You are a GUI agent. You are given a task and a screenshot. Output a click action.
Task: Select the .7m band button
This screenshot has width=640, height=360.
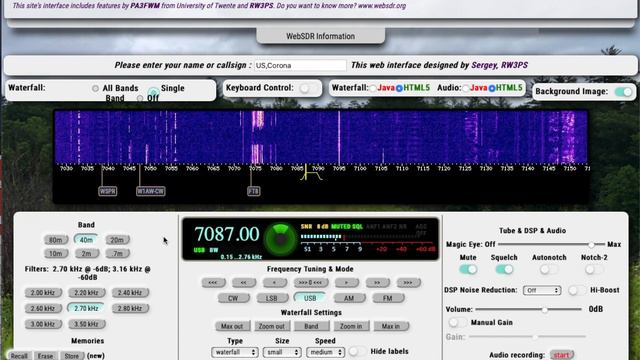click(118, 253)
